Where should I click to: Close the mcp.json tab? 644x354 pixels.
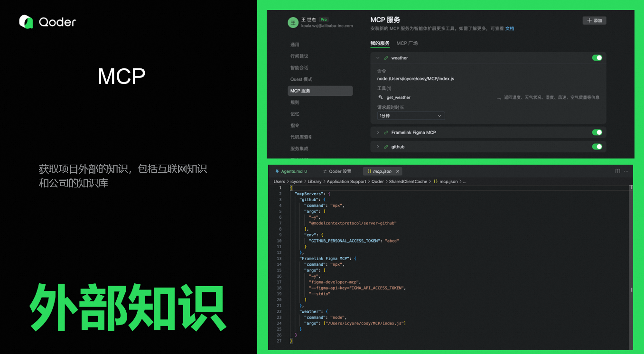(x=398, y=171)
